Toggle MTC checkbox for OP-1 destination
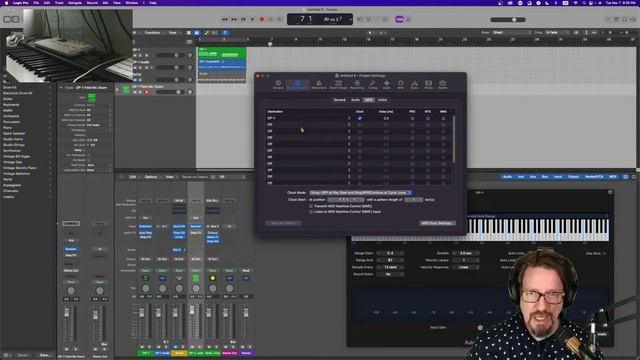Image resolution: width=640 pixels, height=360 pixels. [428, 118]
